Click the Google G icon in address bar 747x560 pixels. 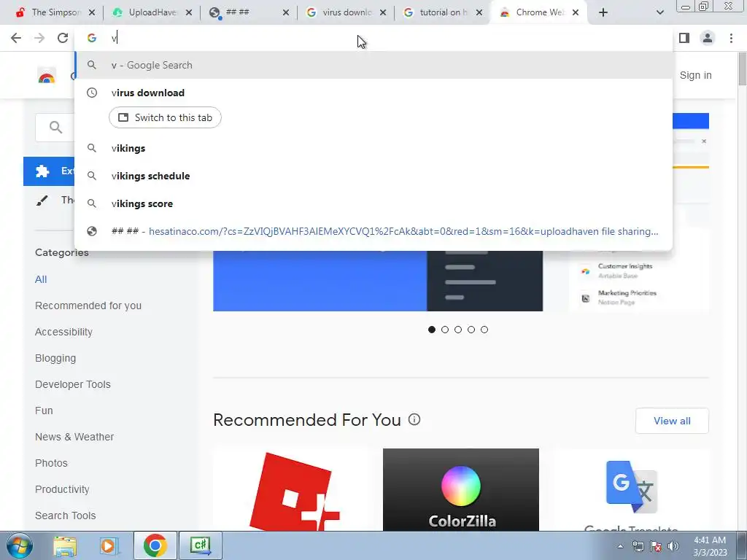[x=91, y=38]
